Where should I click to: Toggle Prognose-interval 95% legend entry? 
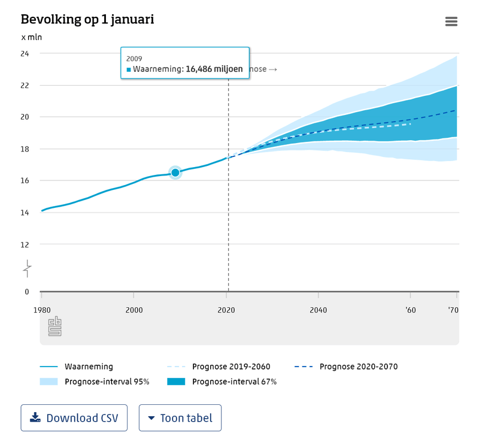pos(107,382)
